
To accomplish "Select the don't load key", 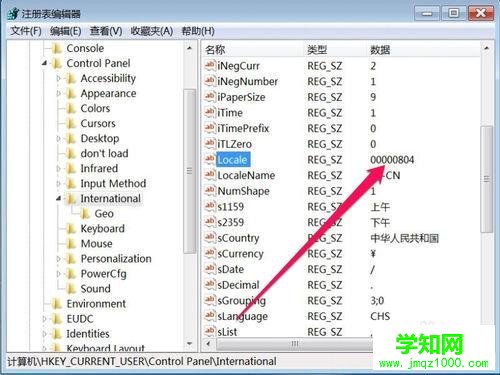I will pos(104,153).
